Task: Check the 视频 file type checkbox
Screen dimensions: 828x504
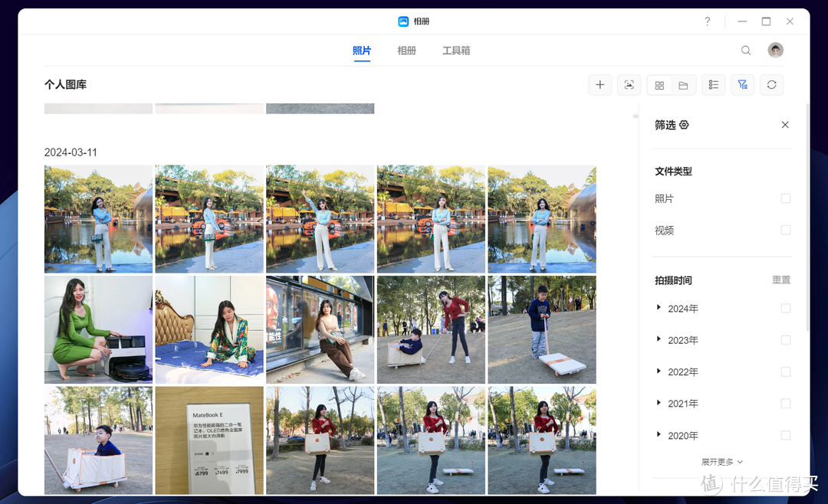Action: click(x=785, y=230)
